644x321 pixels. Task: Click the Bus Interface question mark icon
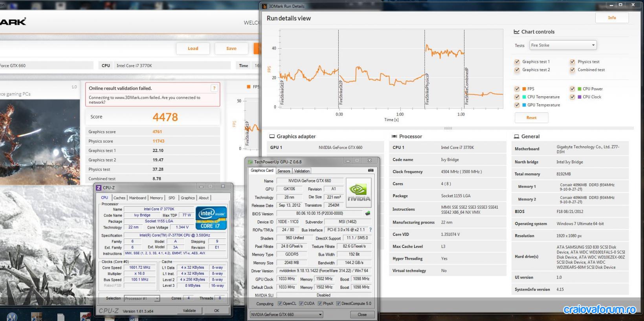click(x=370, y=230)
